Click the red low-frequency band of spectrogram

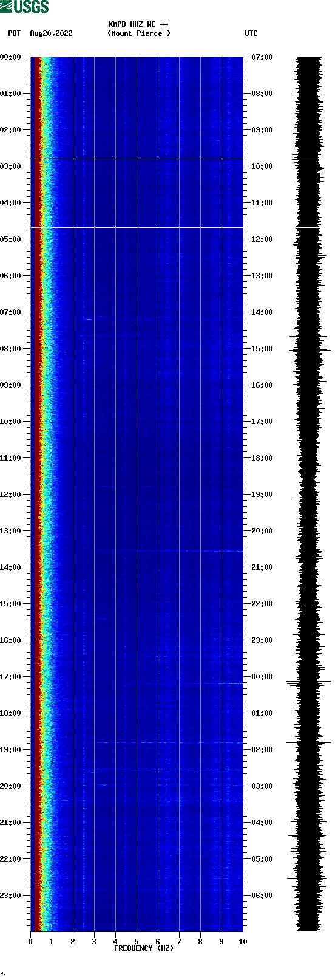pos(36,494)
